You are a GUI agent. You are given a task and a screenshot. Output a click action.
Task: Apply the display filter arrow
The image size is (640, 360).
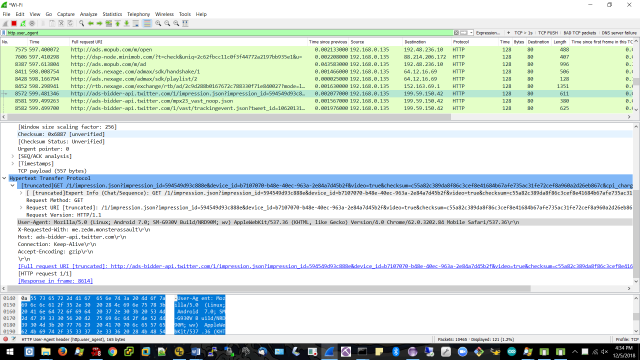click(464, 33)
